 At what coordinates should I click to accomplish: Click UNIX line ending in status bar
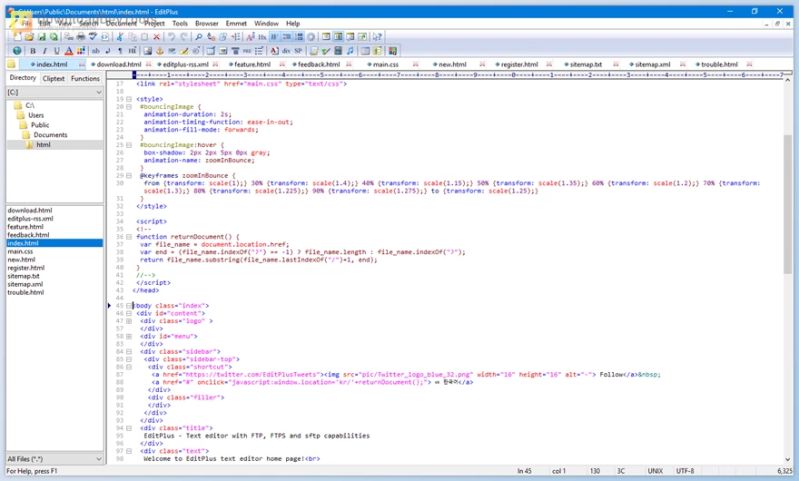[x=655, y=471]
